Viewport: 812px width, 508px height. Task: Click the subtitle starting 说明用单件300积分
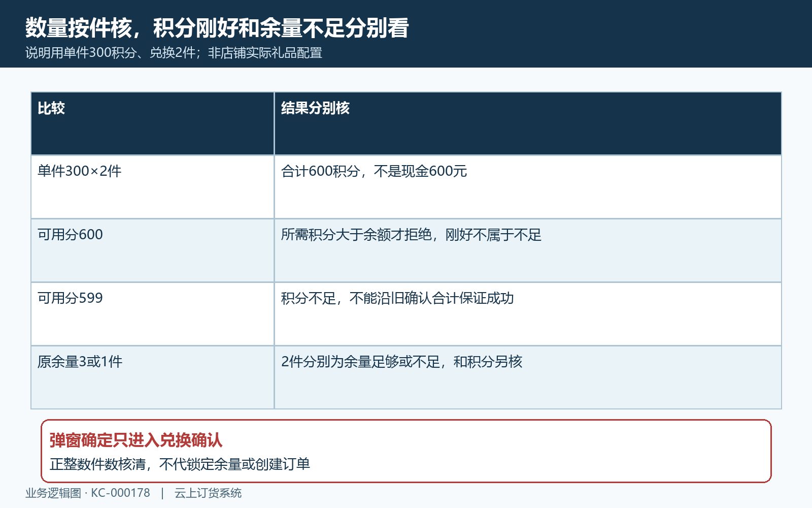(174, 53)
